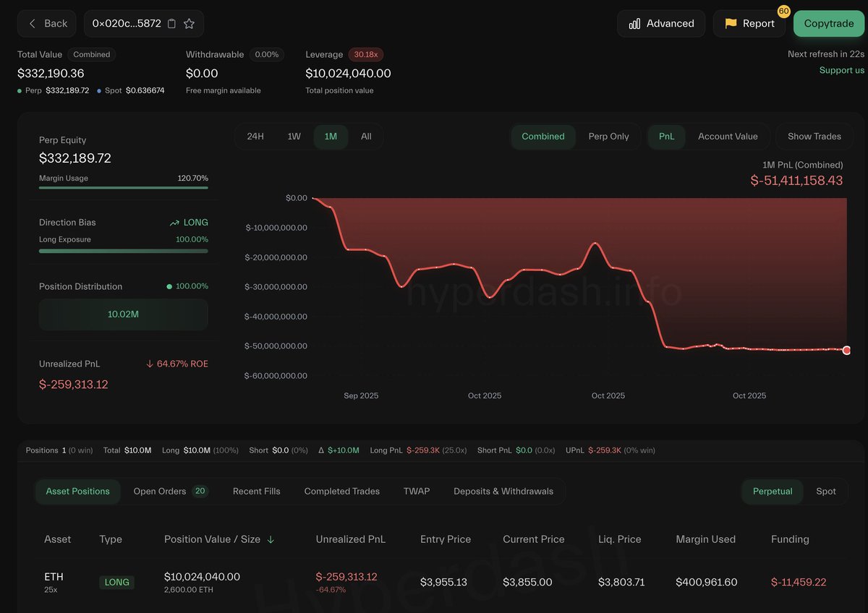Click the Copytrade button
This screenshot has height=613, width=868.
click(x=829, y=23)
